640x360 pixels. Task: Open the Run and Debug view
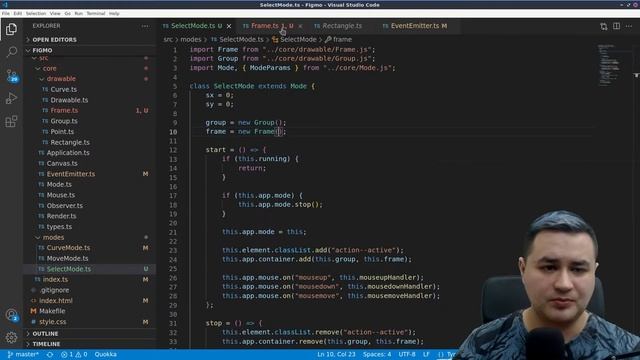point(11,98)
